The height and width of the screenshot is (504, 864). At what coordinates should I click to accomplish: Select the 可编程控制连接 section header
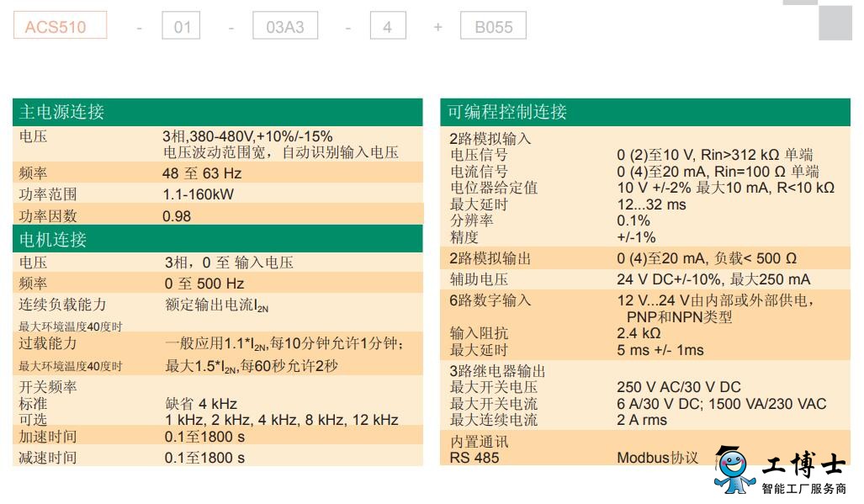(x=645, y=113)
